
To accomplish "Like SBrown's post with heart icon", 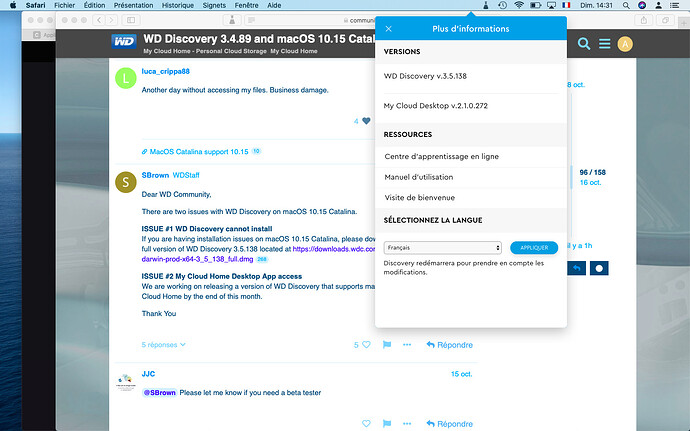I will coord(366,345).
